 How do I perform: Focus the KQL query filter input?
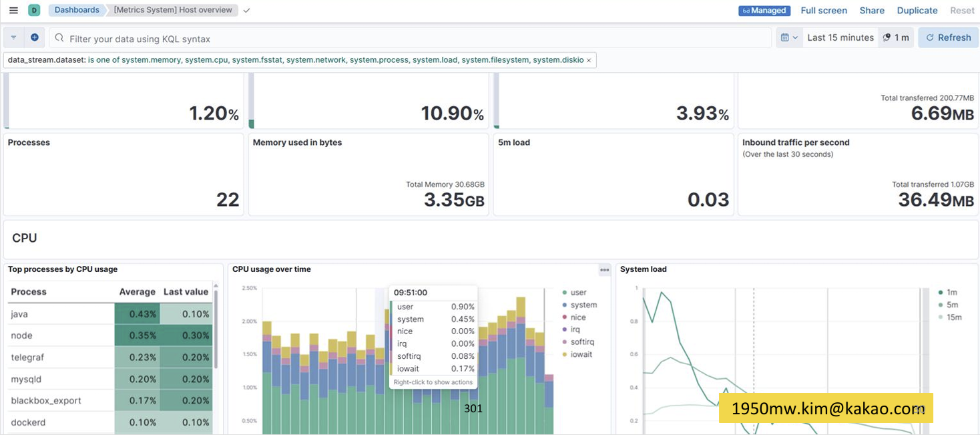click(414, 39)
